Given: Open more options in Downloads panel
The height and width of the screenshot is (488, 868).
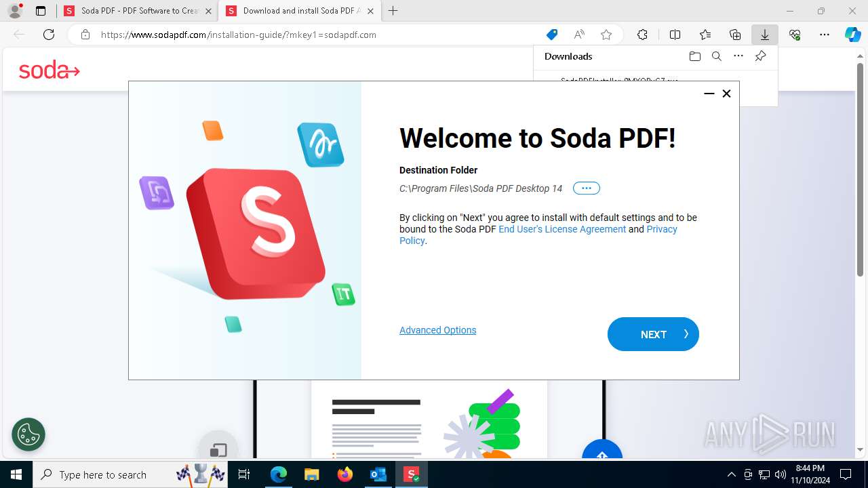Looking at the screenshot, I should click(738, 56).
